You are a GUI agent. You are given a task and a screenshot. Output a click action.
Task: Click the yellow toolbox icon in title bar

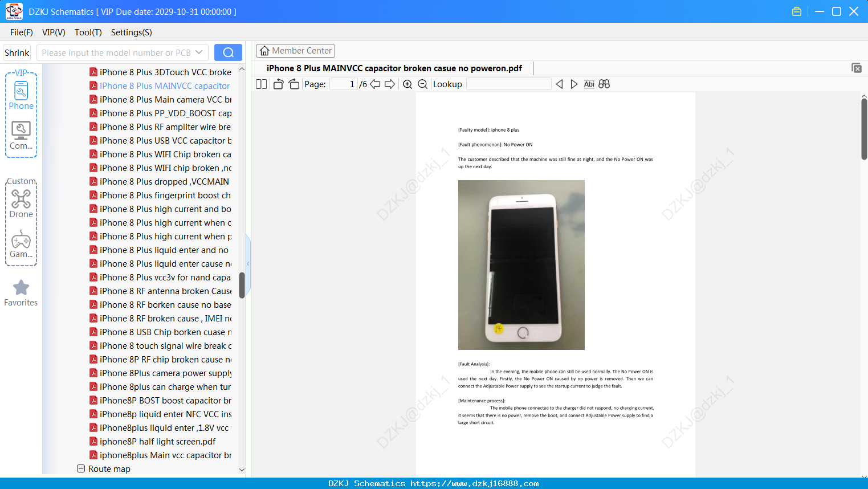[x=797, y=11]
